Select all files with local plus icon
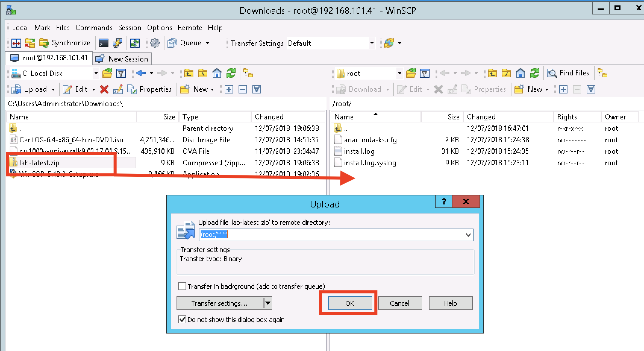Screen dimensions: 644x351 (229, 89)
